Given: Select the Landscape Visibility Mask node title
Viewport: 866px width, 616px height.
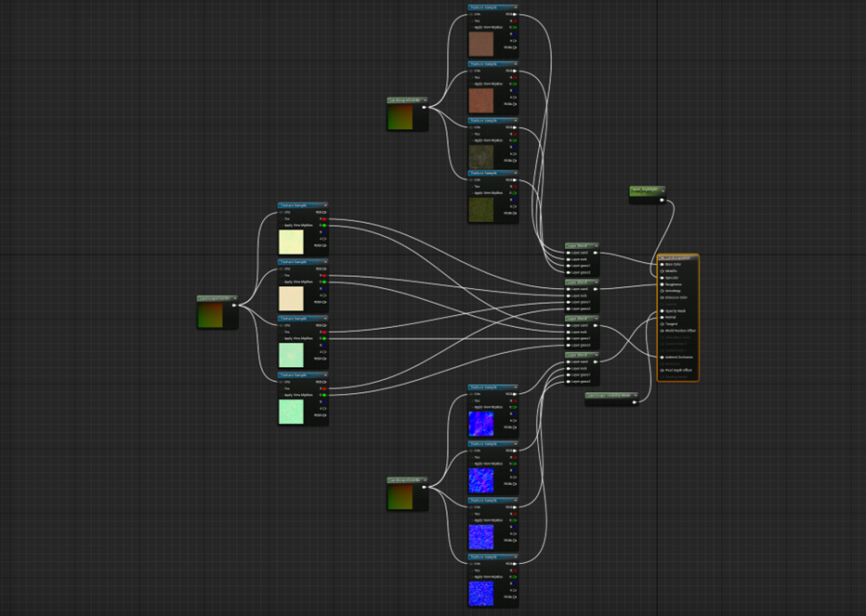Looking at the screenshot, I should click(608, 395).
